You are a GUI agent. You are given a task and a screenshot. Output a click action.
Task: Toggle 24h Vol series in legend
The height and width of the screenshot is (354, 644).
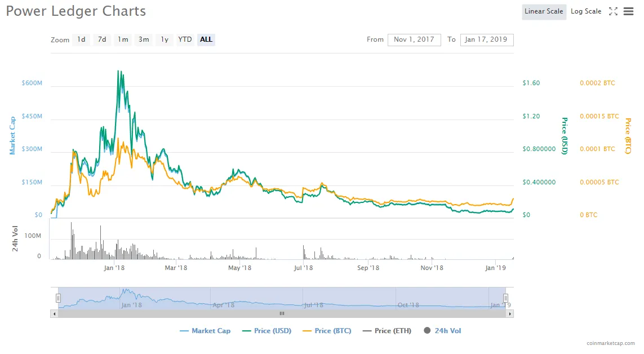coord(442,330)
